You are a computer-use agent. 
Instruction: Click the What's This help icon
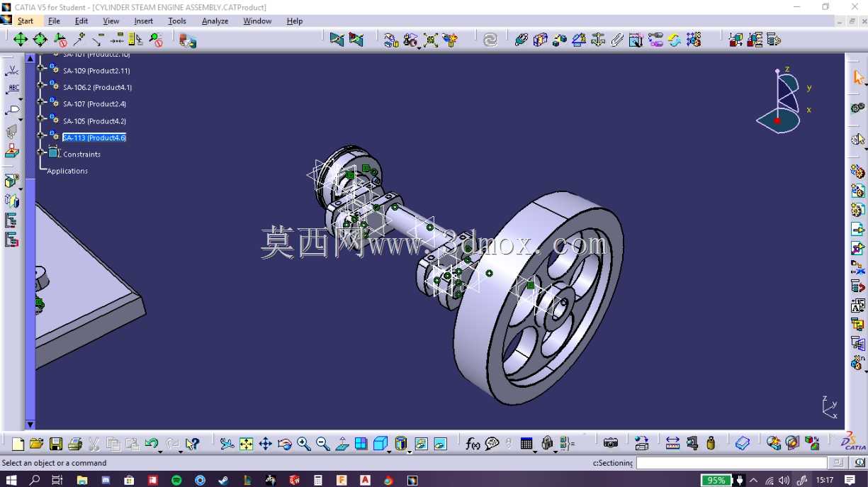(192, 444)
